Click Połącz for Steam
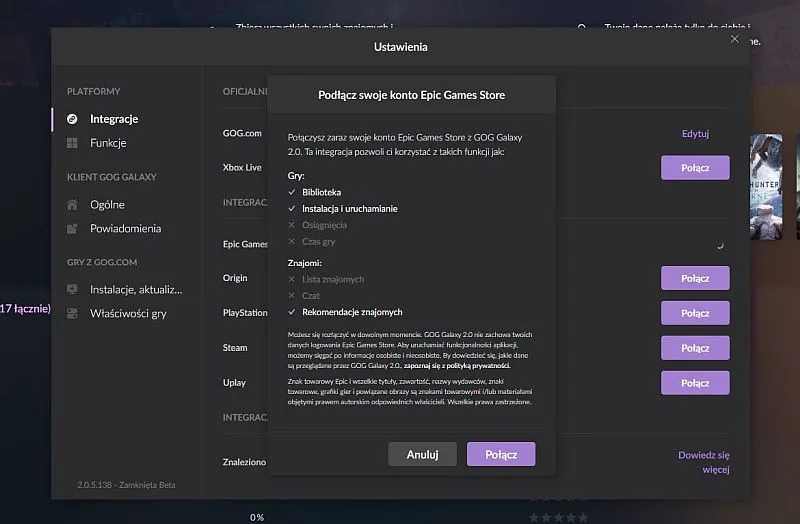The image size is (800, 524). tap(695, 348)
